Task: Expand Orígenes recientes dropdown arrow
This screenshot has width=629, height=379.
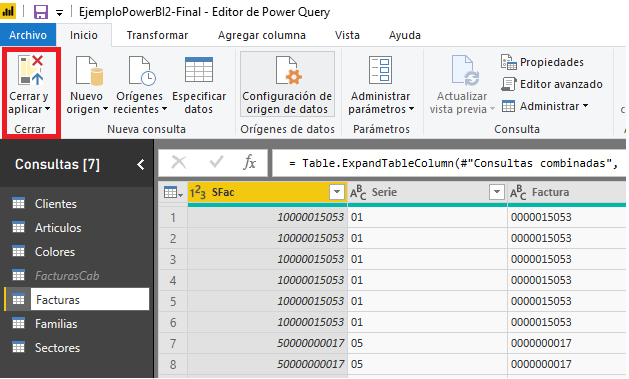Action: [x=164, y=109]
